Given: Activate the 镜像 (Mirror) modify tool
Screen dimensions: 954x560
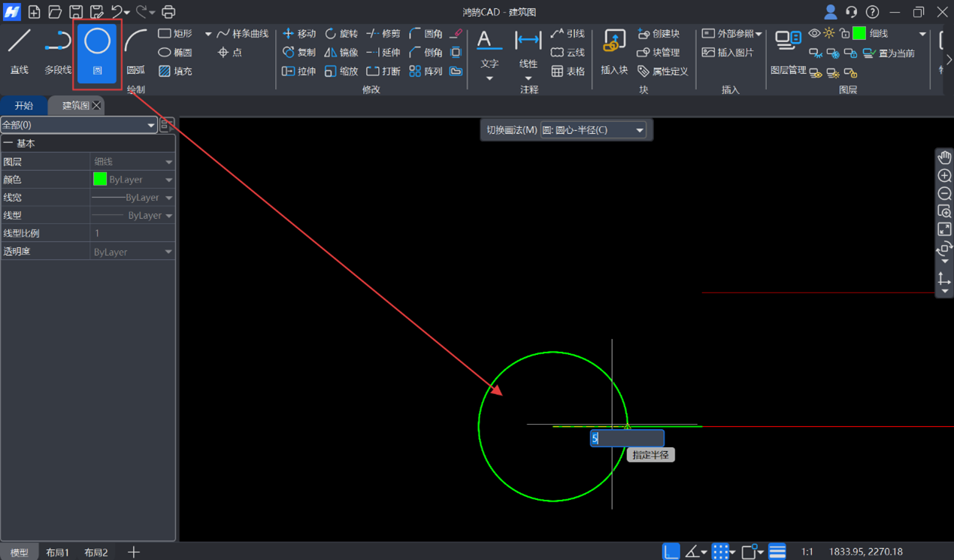Looking at the screenshot, I should [x=341, y=53].
